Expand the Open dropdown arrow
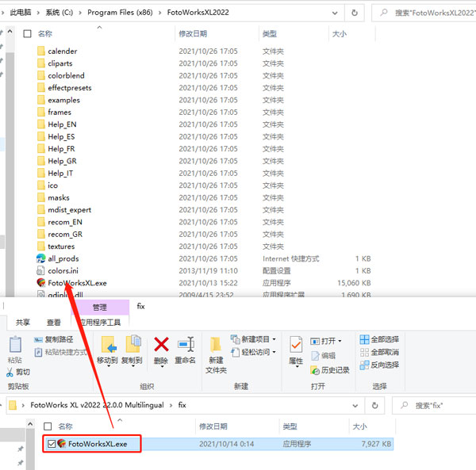This screenshot has height=470, width=476. click(x=340, y=341)
